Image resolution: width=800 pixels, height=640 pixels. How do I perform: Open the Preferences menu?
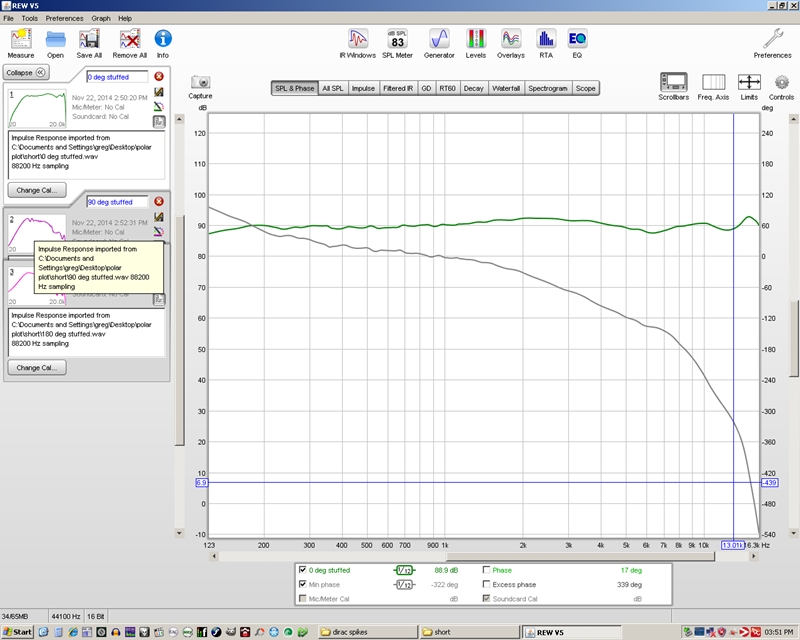(x=64, y=18)
